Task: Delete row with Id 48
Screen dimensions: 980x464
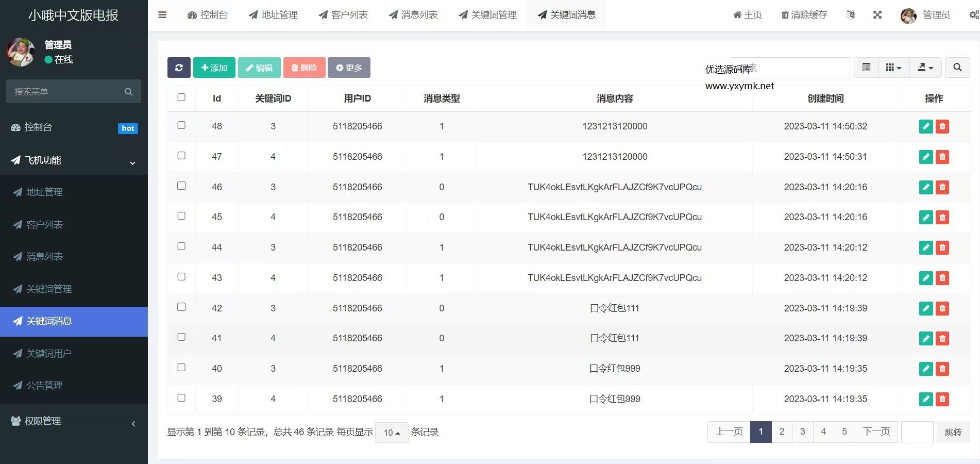Action: (x=942, y=126)
